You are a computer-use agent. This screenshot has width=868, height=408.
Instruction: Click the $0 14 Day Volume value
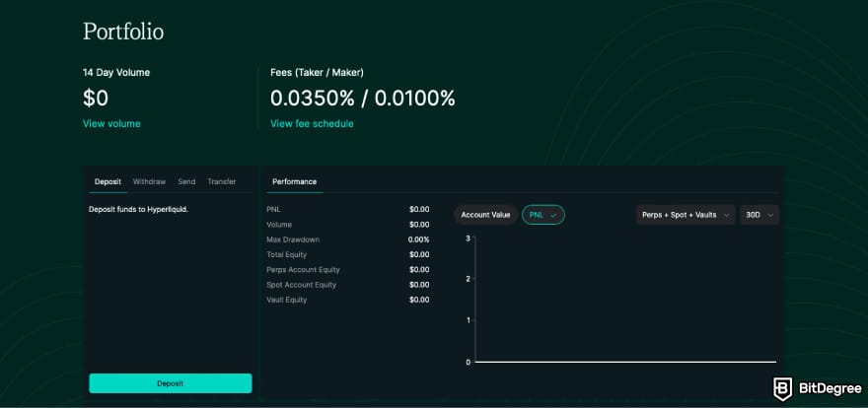tap(96, 99)
